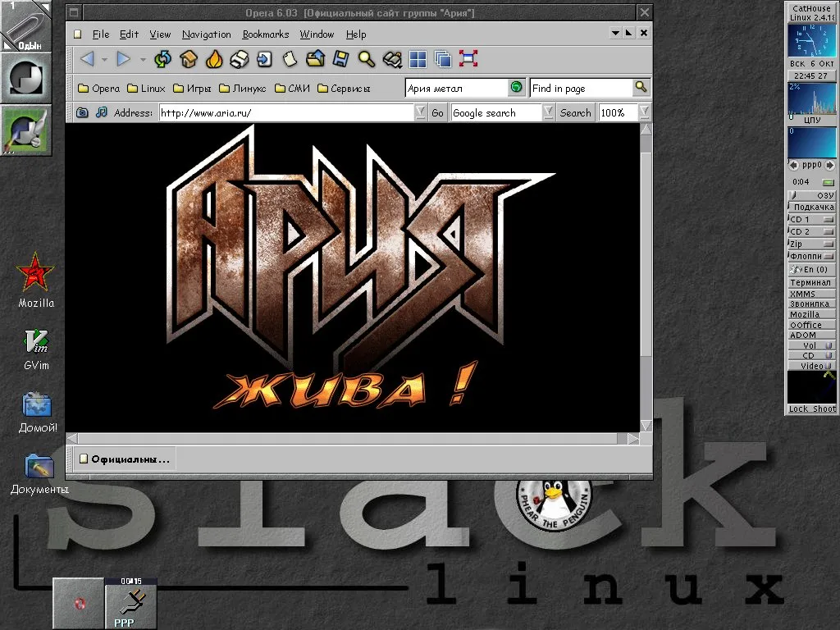Image resolution: width=840 pixels, height=630 pixels.
Task: Expand the СМИ bookmarks folder
Action: click(x=292, y=89)
